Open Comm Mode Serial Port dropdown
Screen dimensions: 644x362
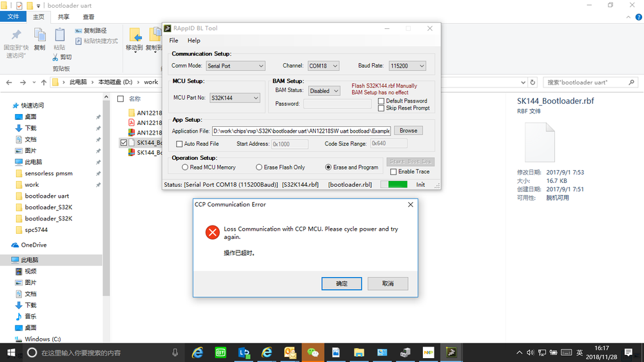pos(235,66)
